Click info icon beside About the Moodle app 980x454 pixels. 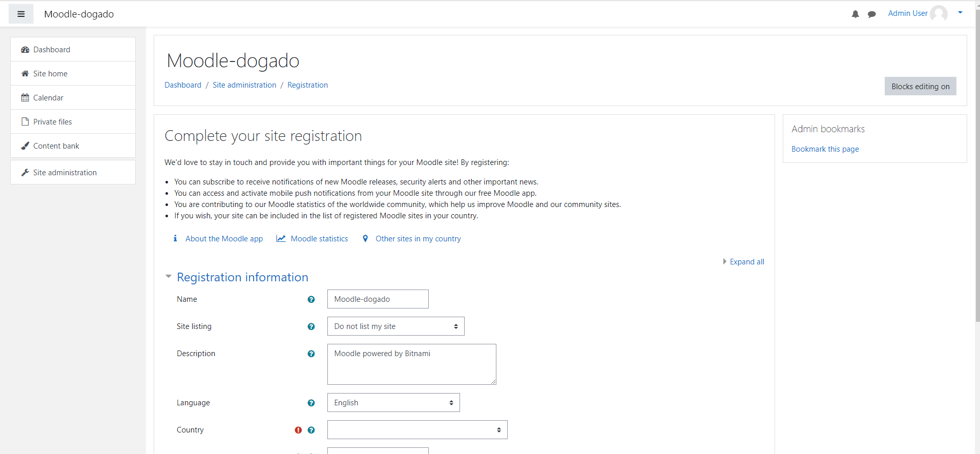pyautogui.click(x=175, y=238)
